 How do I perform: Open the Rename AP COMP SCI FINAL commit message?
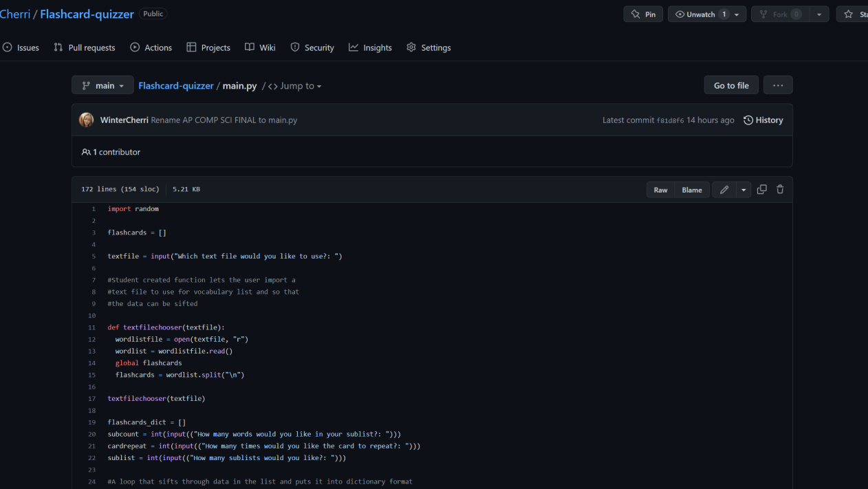click(224, 120)
